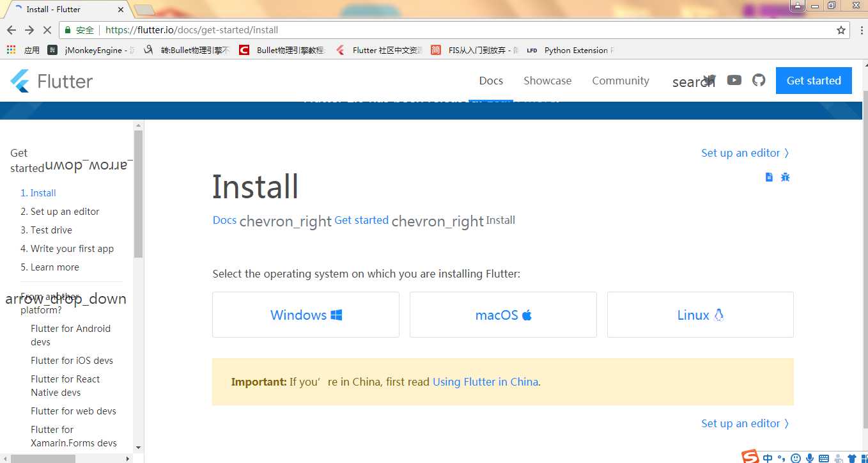Choose the Linux install option
This screenshot has height=463, width=868.
[x=701, y=315]
